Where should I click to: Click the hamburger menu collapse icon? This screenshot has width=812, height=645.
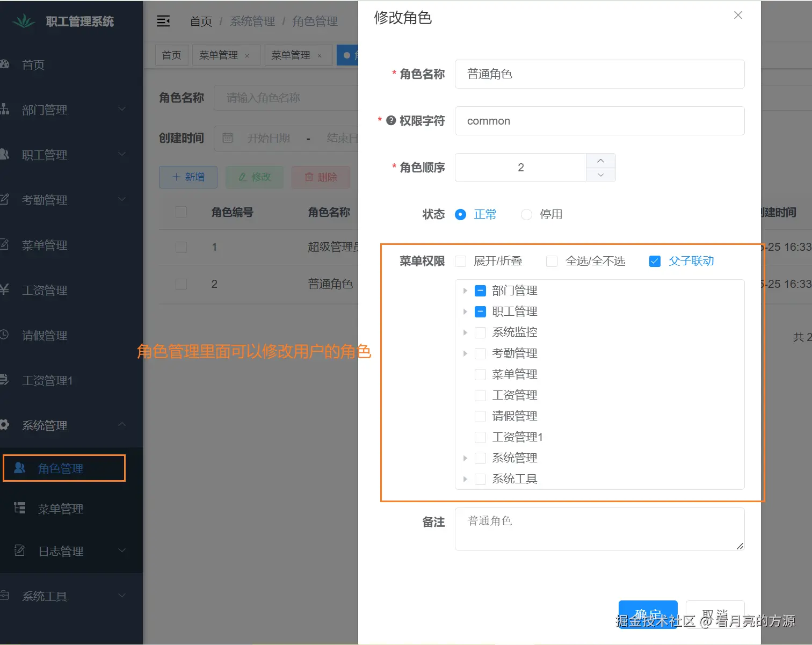pyautogui.click(x=163, y=21)
